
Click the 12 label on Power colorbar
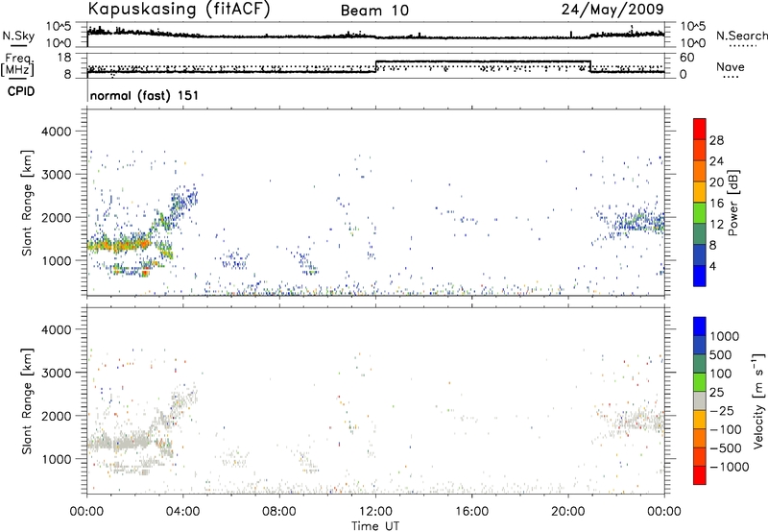tap(716, 225)
